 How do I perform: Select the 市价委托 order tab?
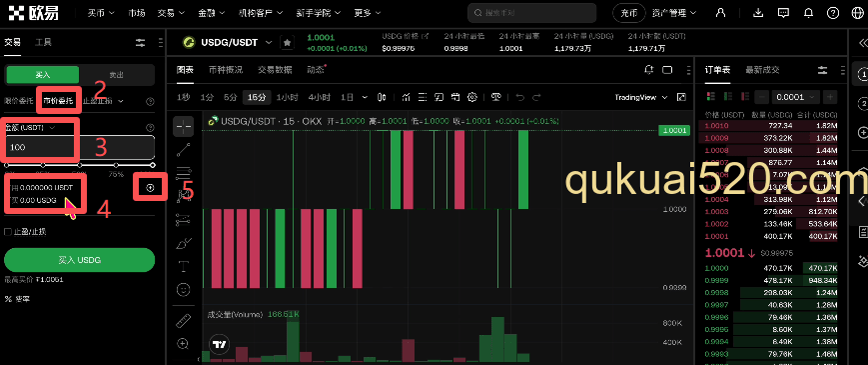58,101
